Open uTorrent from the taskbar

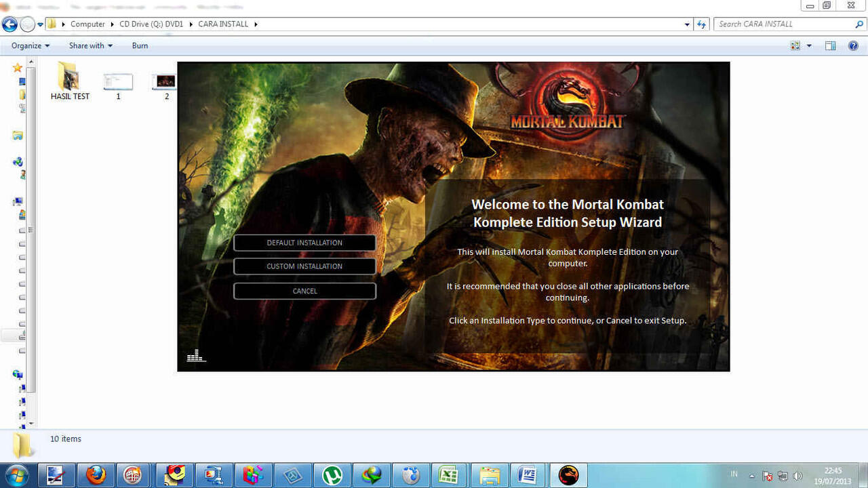coord(332,475)
